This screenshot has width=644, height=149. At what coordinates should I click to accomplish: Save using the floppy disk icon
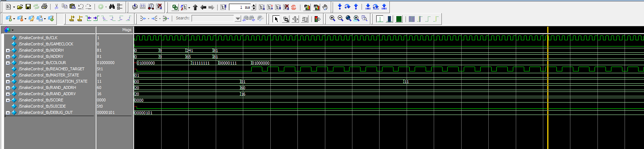[28, 7]
